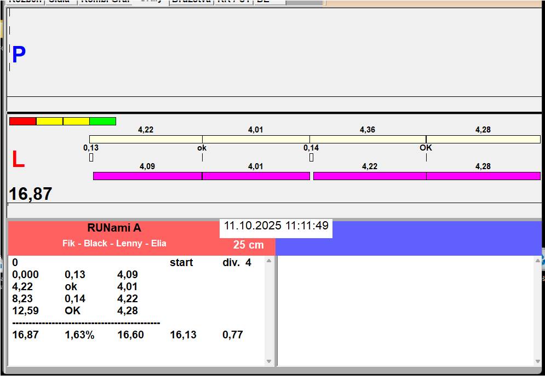This screenshot has width=545, height=392.
Task: Select the small marker box under 0,13
Action: click(x=91, y=158)
